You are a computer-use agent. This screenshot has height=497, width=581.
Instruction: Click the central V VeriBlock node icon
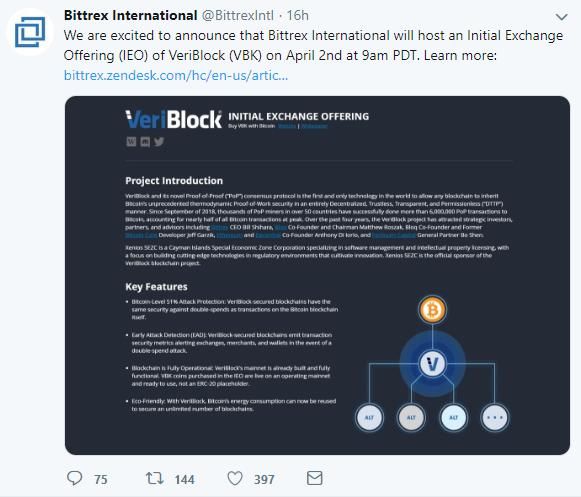[x=432, y=364]
